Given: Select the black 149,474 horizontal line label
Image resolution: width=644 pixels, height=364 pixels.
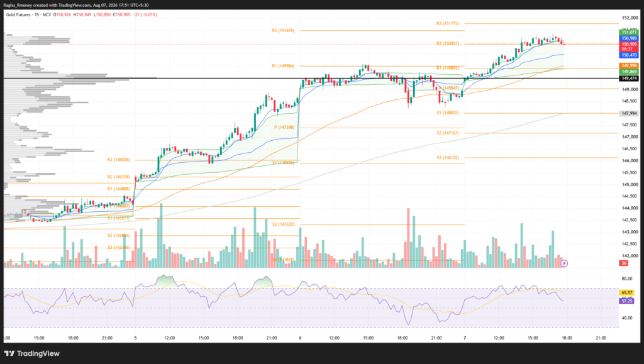Looking at the screenshot, I should point(629,78).
